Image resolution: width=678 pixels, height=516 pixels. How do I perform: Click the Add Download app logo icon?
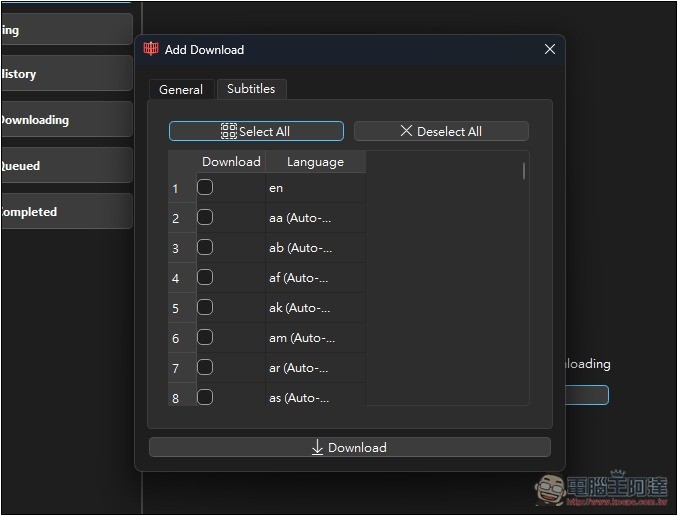(151, 49)
